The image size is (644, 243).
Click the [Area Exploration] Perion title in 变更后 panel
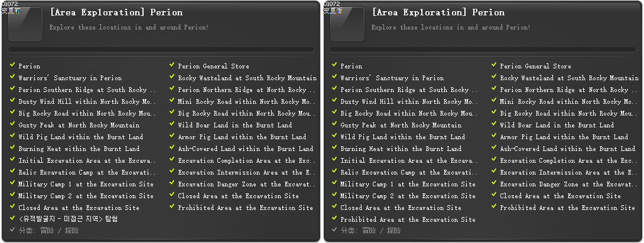pos(438,12)
